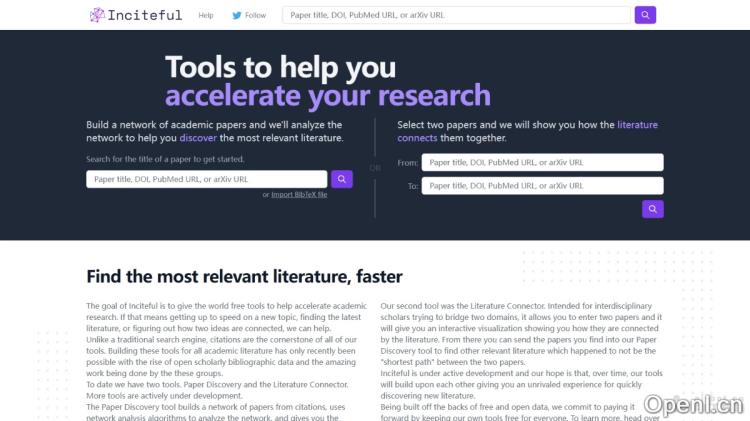750x421 pixels.
Task: Click the Paper Discovery title search field
Action: [206, 179]
